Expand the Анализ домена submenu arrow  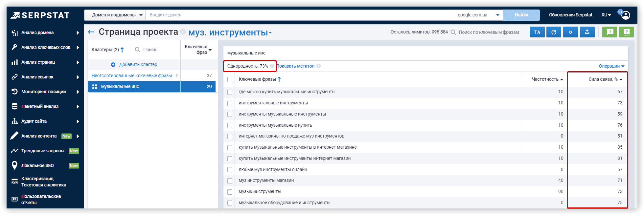tap(78, 33)
